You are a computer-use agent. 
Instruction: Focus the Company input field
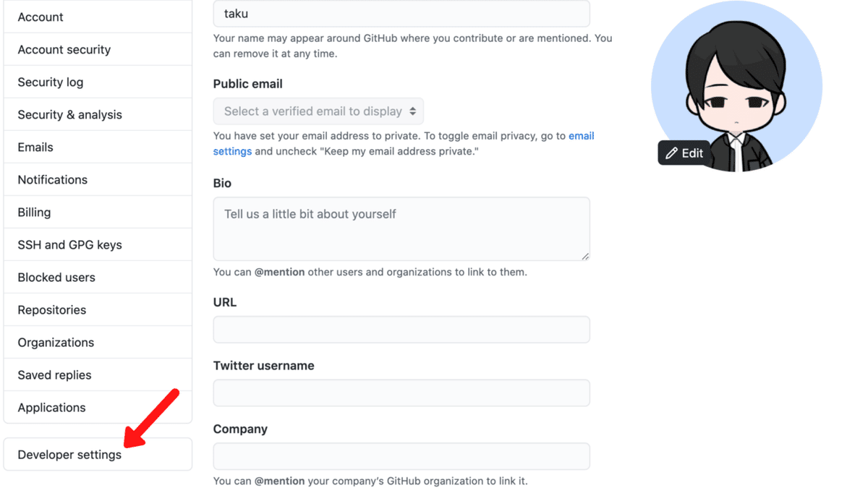coord(401,457)
